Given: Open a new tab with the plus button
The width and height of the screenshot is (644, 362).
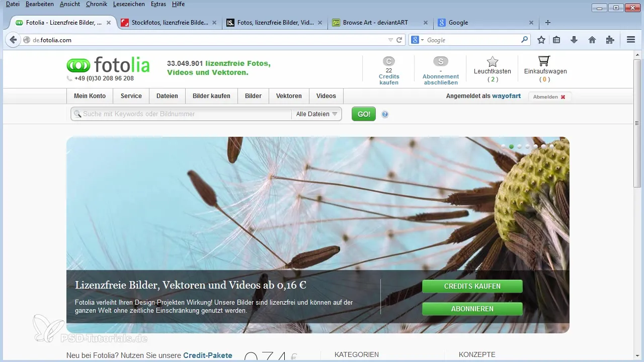Looking at the screenshot, I should pyautogui.click(x=548, y=23).
